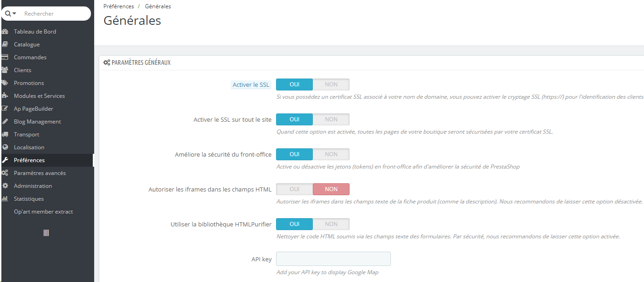The image size is (644, 282).
Task: Click the Transport truck icon
Action: (x=5, y=135)
